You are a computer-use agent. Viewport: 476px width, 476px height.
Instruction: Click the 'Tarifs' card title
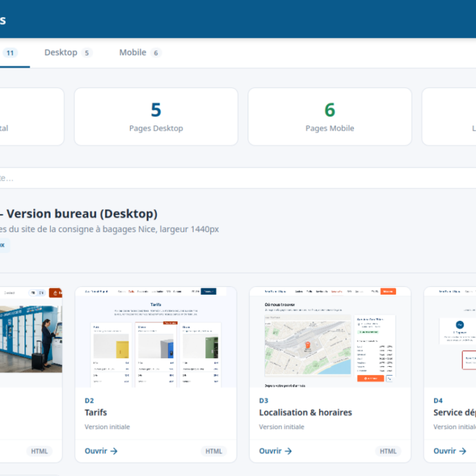[x=96, y=412]
